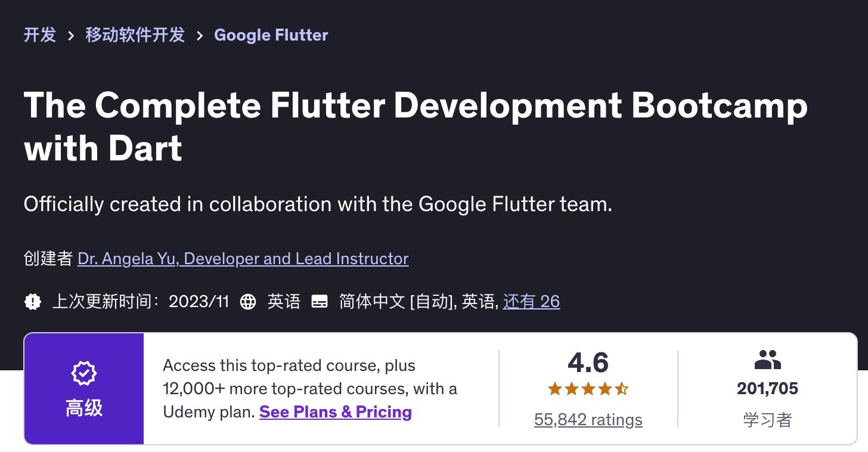Screen dimensions: 868x452
Task: Click the 4.6 rating score
Action: (588, 363)
